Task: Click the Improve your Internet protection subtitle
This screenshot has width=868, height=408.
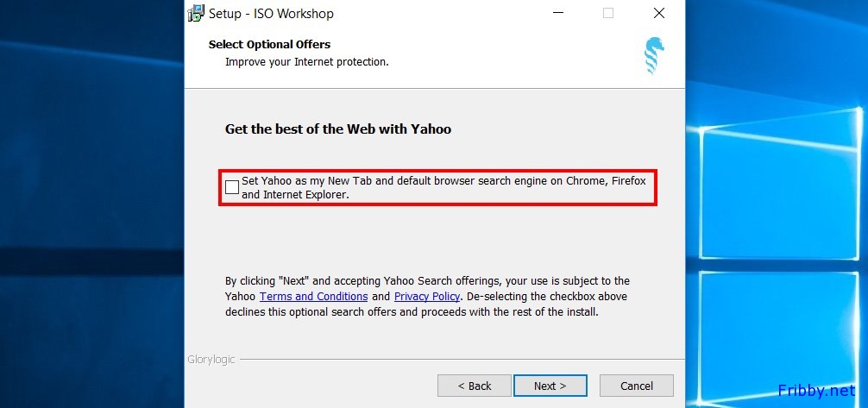Action: pyautogui.click(x=306, y=62)
